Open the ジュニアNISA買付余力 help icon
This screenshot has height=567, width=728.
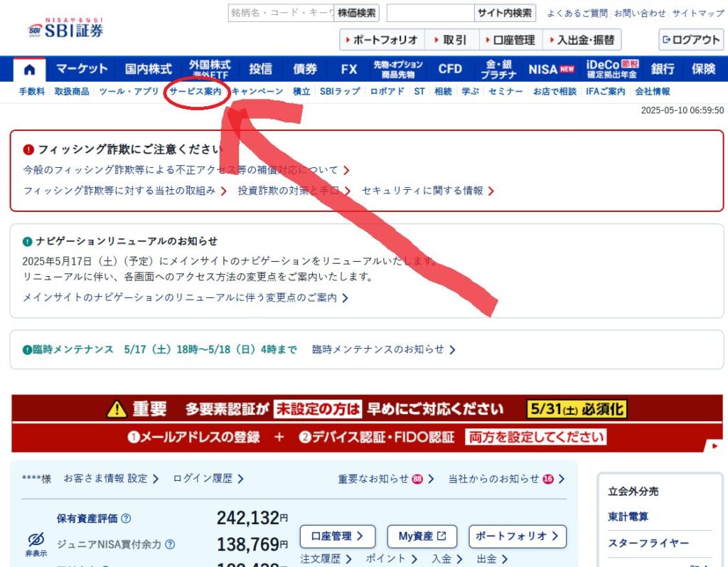[x=170, y=544]
